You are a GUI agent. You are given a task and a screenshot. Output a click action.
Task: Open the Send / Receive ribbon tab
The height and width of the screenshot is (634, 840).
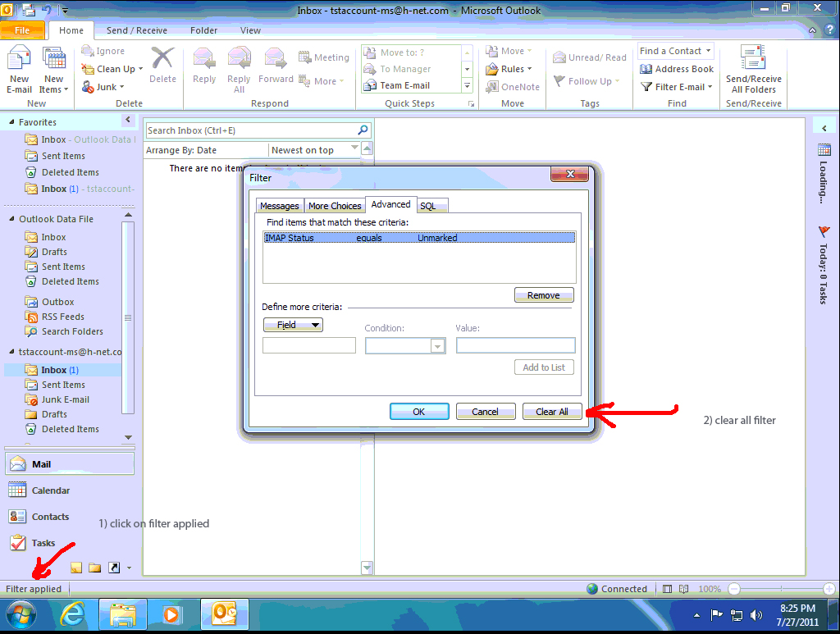click(136, 30)
